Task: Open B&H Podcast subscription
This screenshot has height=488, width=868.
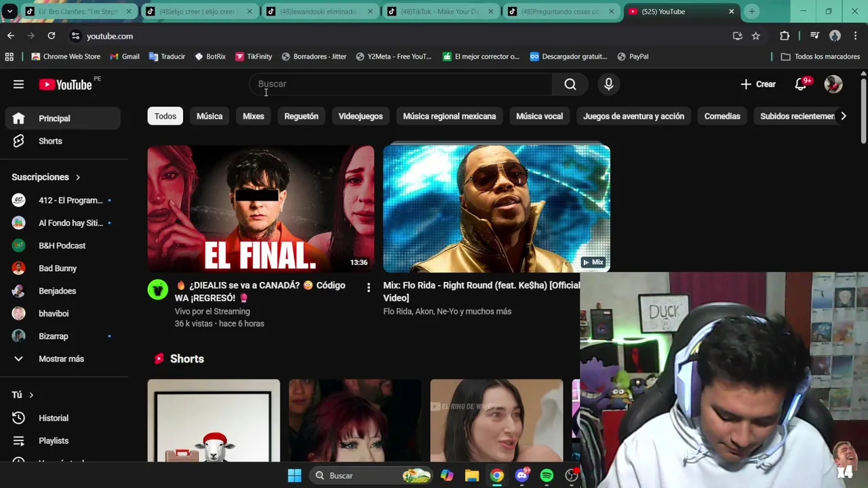Action: coord(63,245)
